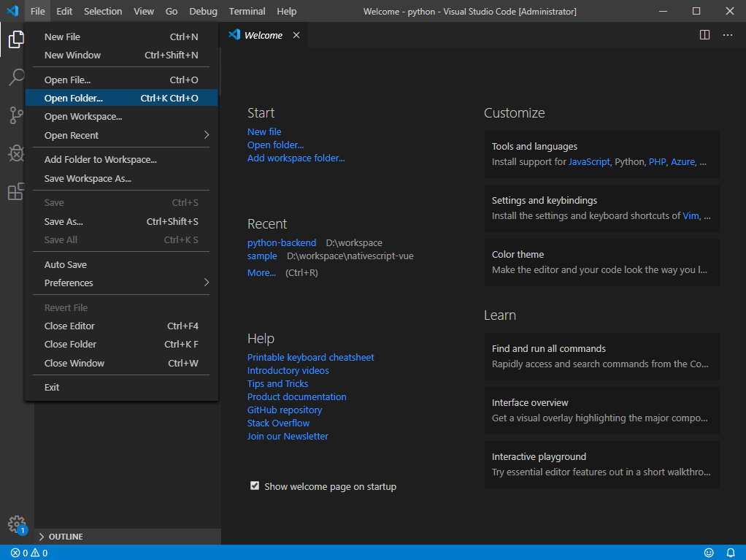Open the Edit menu
This screenshot has height=560, width=746.
pyautogui.click(x=64, y=11)
